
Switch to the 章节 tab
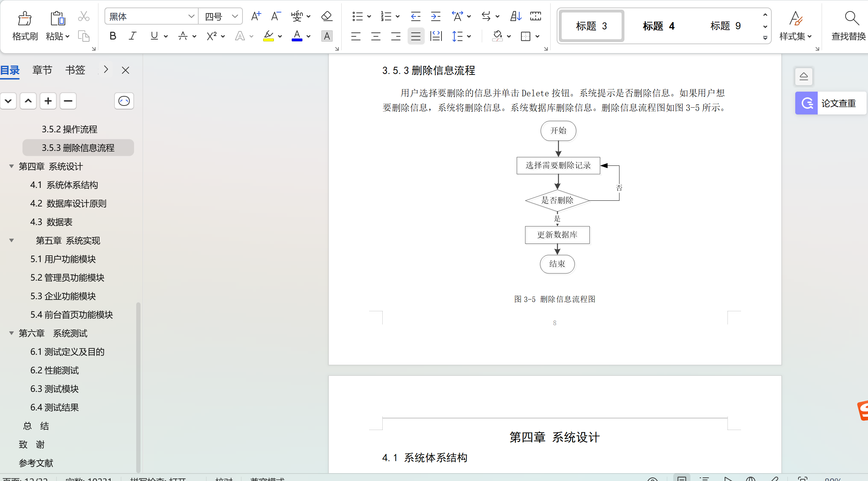pos(42,70)
